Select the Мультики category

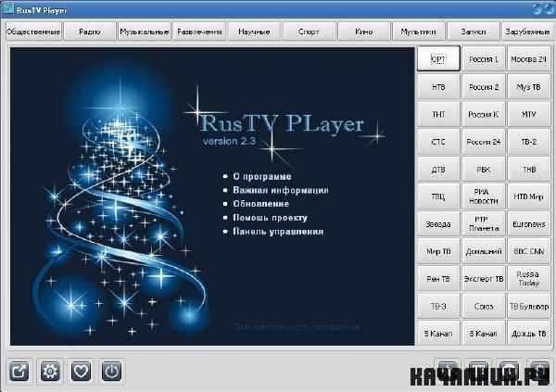pos(419,32)
